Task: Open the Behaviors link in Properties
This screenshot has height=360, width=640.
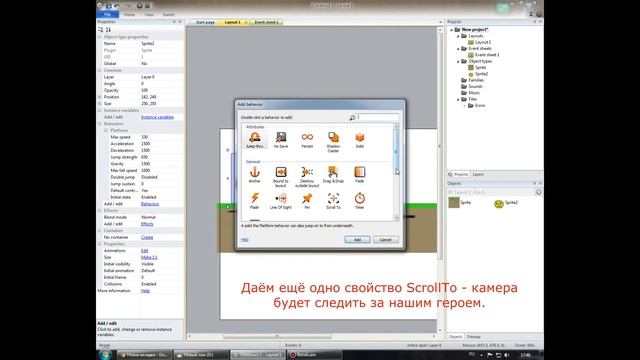Action: pyautogui.click(x=150, y=204)
